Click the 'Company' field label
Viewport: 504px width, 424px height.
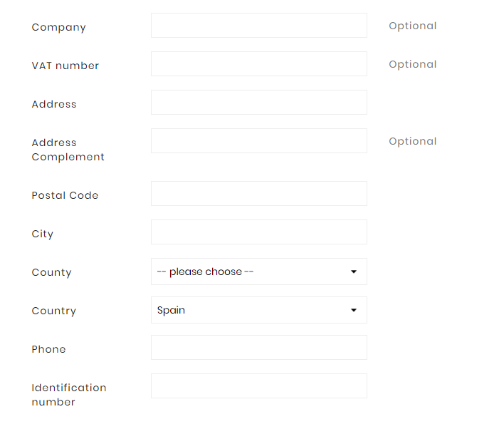point(58,27)
